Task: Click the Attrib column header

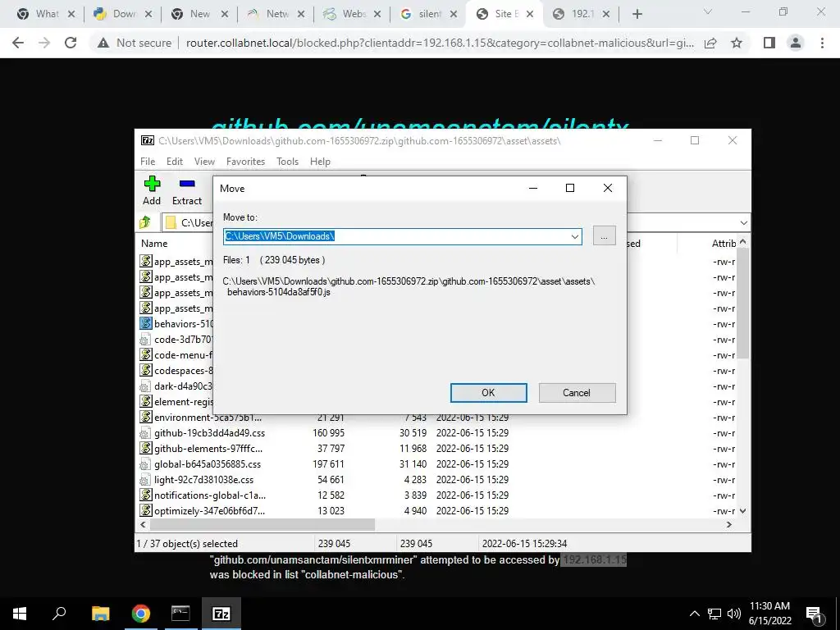Action: click(x=724, y=243)
